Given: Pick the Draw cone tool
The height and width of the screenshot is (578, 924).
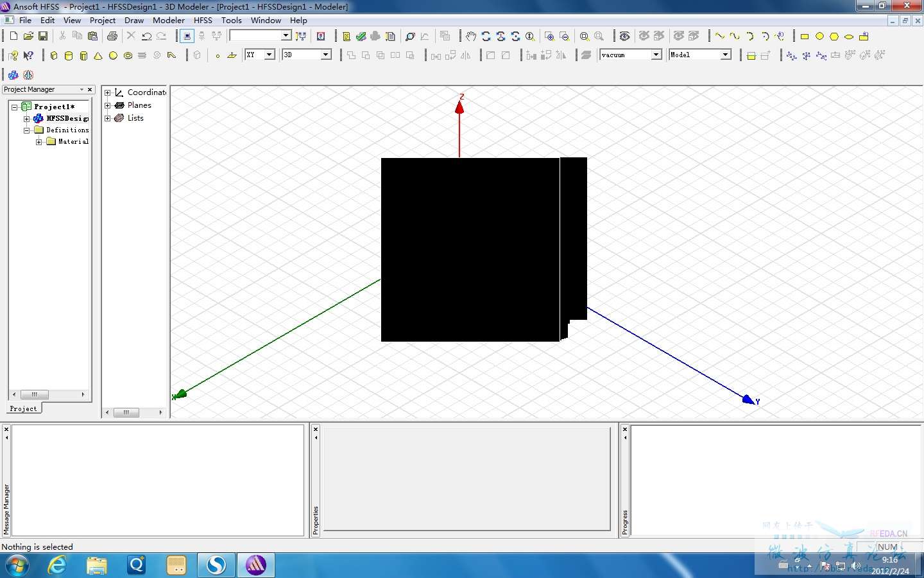Looking at the screenshot, I should point(98,55).
